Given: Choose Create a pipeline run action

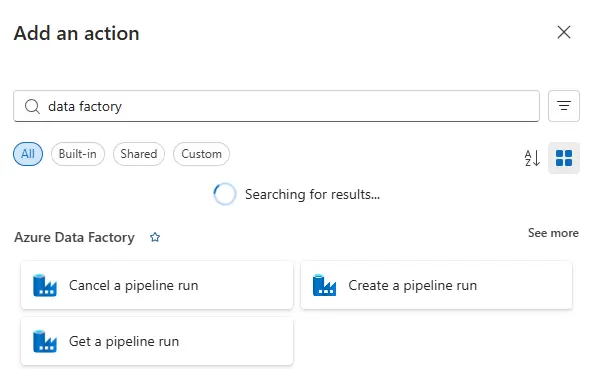Looking at the screenshot, I should pos(436,285).
